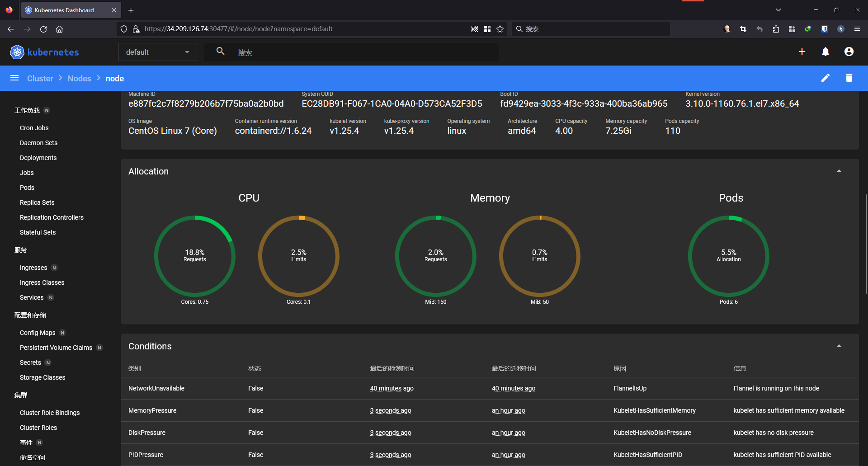Go to browser home page

pos(59,29)
